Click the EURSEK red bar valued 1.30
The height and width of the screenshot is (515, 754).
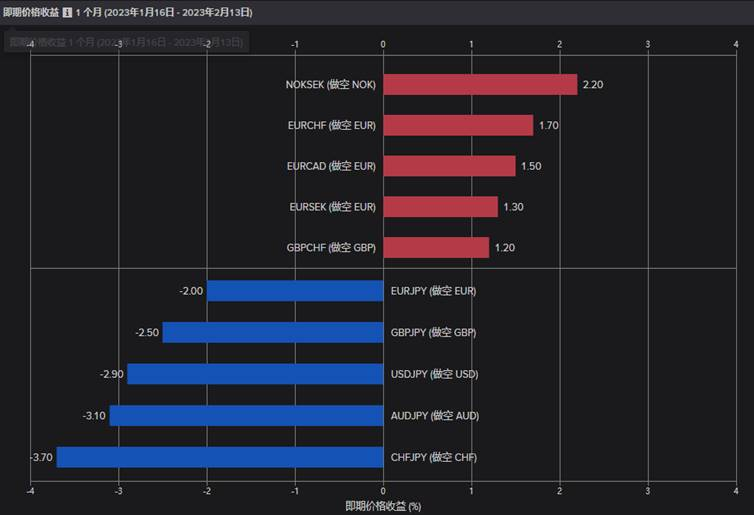[440, 206]
